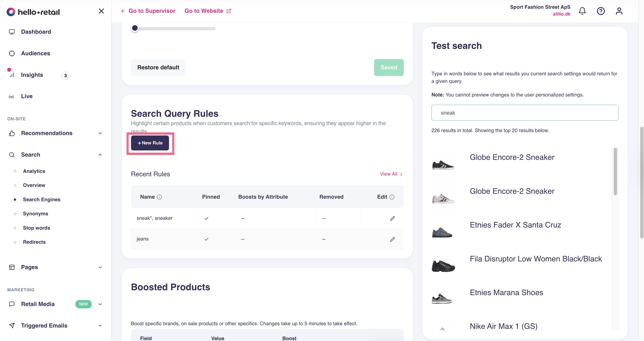Open the notifications bell icon
644x341 pixels.
pyautogui.click(x=582, y=11)
